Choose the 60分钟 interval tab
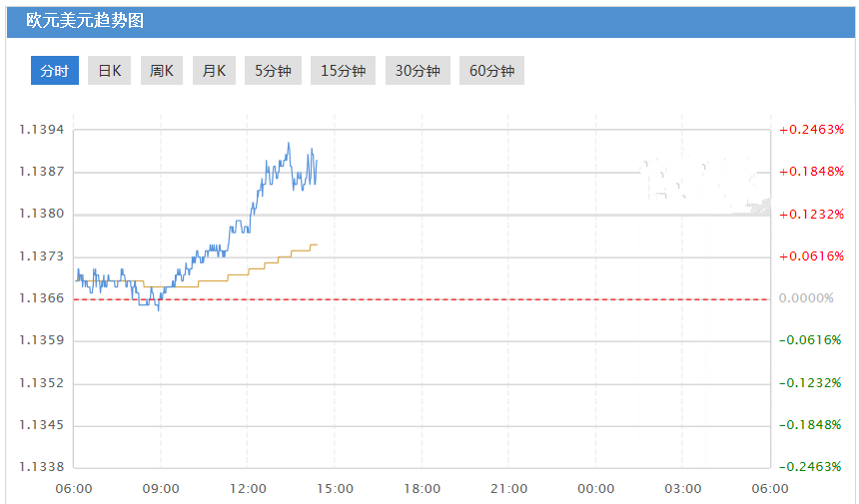 pos(491,71)
